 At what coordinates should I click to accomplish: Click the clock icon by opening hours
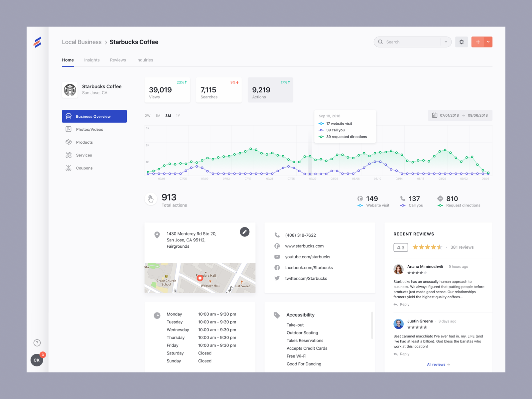(x=157, y=315)
